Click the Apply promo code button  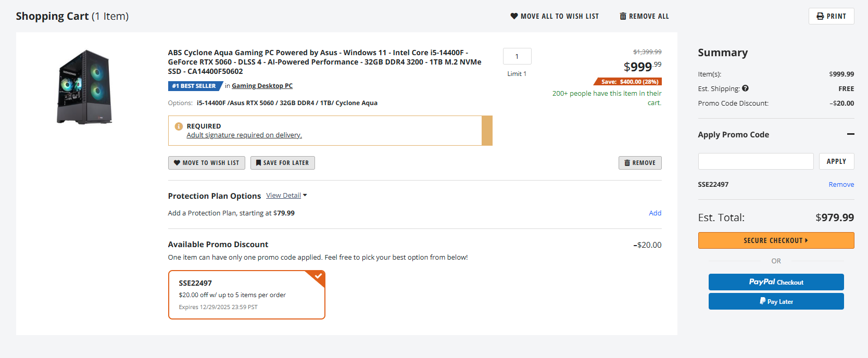[836, 161]
